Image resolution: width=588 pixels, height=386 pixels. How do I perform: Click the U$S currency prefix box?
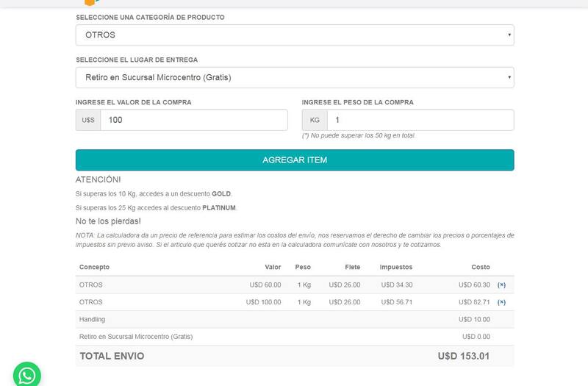[x=88, y=121]
